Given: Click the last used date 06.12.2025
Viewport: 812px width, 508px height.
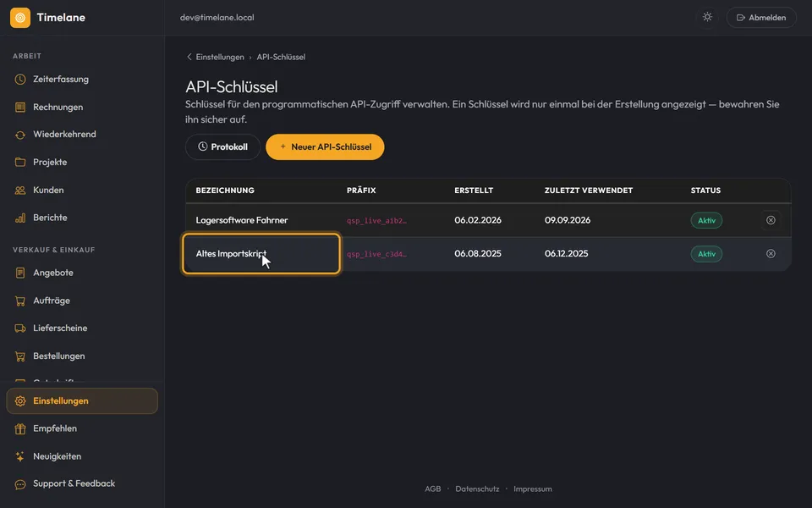Looking at the screenshot, I should pyautogui.click(x=566, y=253).
